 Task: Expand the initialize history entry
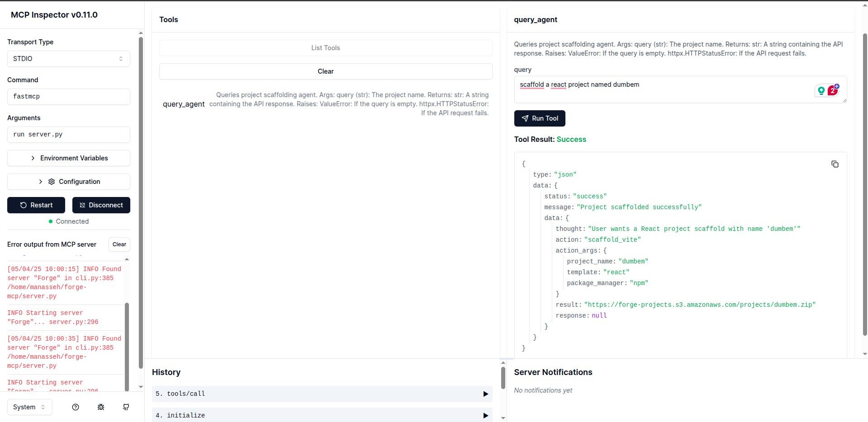click(x=486, y=415)
